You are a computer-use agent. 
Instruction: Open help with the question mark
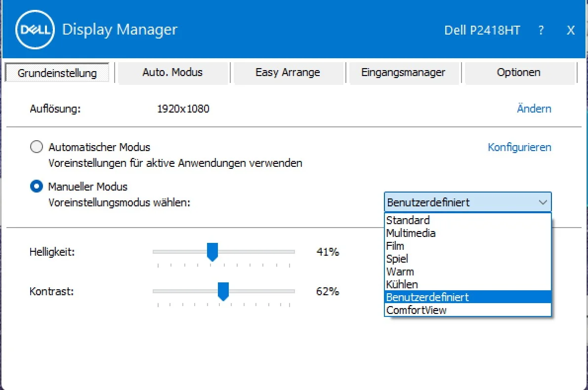pyautogui.click(x=541, y=30)
